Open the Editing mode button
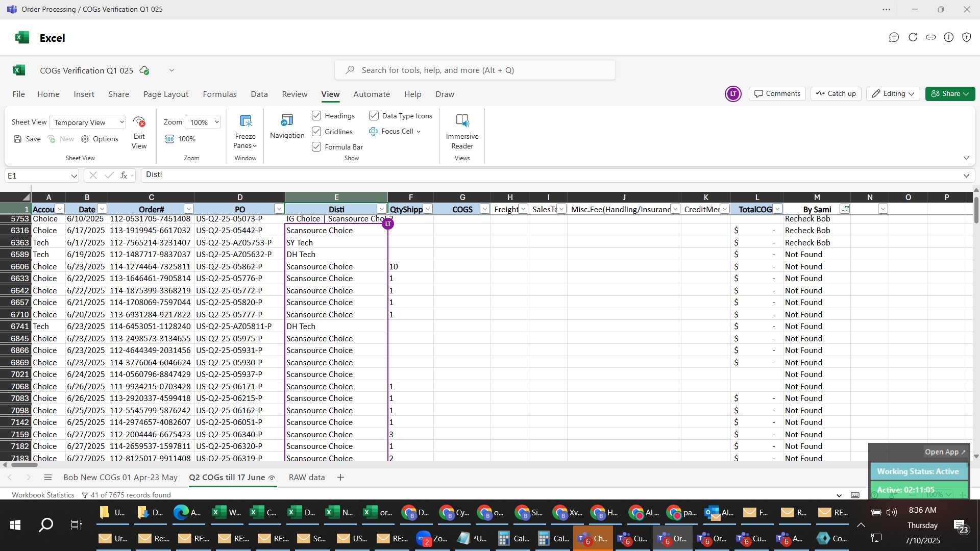 (x=893, y=94)
